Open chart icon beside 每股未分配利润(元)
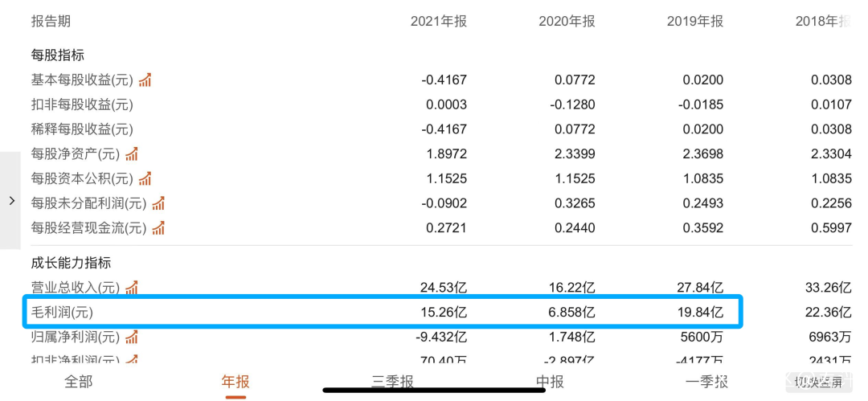This screenshot has height=401, width=868. click(158, 203)
